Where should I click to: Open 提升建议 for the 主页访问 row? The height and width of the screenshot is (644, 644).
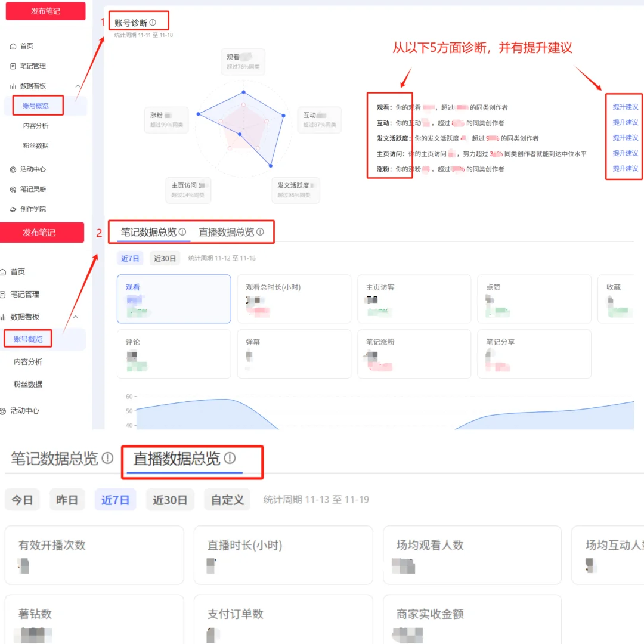click(x=625, y=153)
